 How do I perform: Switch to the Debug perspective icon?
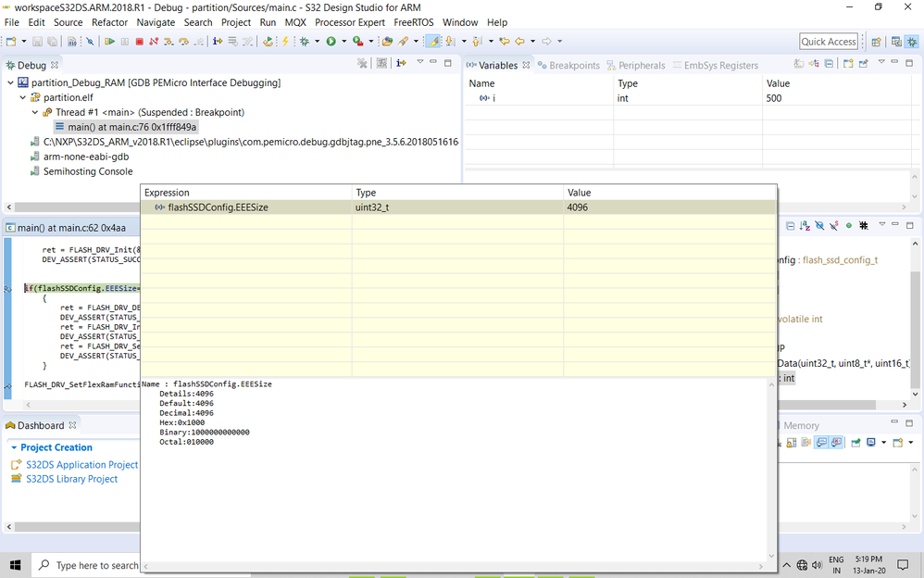[x=912, y=42]
